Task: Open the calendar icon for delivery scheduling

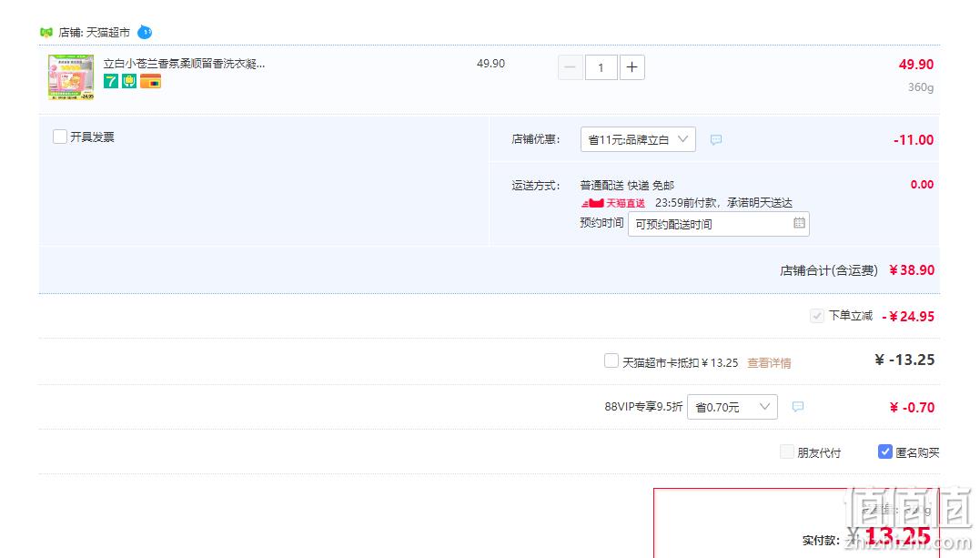Action: coord(799,223)
